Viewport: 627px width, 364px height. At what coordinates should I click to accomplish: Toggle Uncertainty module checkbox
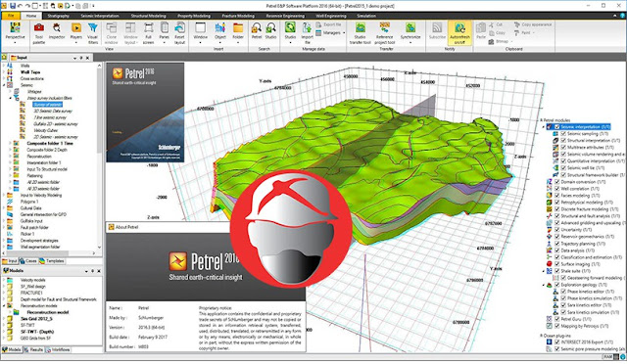[557, 230]
